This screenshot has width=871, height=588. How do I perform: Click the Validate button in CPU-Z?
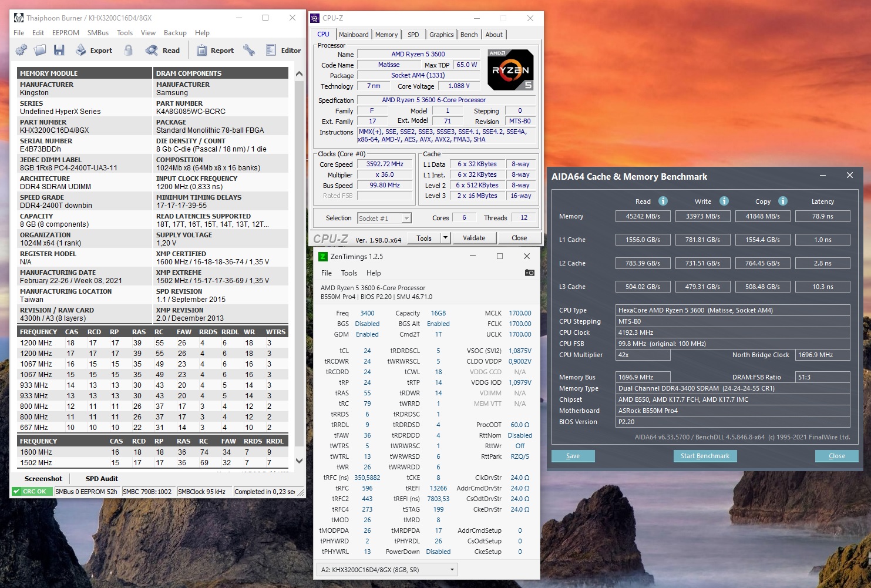(474, 238)
